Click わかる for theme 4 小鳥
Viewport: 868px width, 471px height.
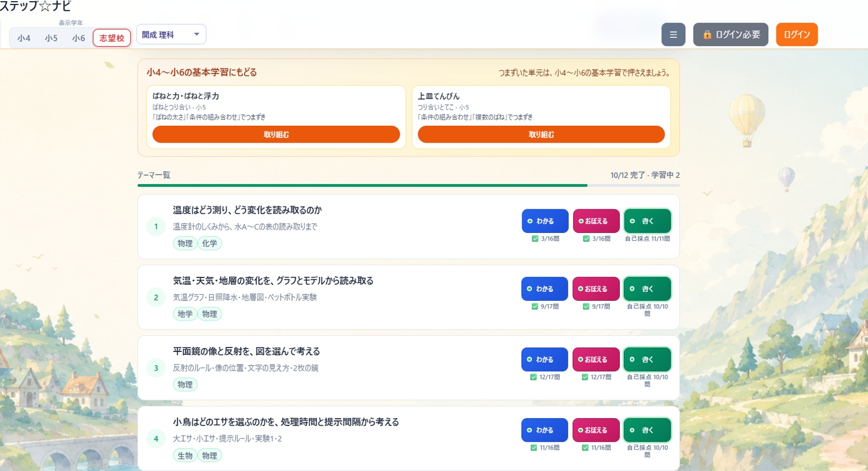coord(545,430)
